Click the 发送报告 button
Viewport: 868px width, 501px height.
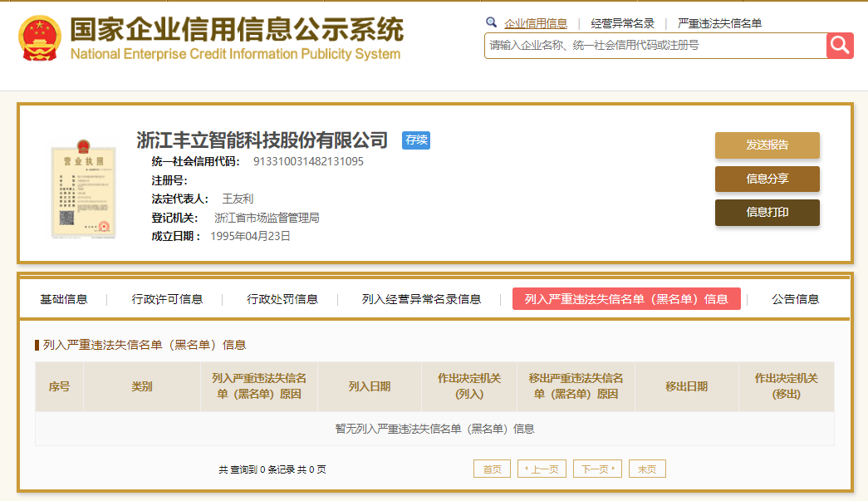tap(767, 145)
